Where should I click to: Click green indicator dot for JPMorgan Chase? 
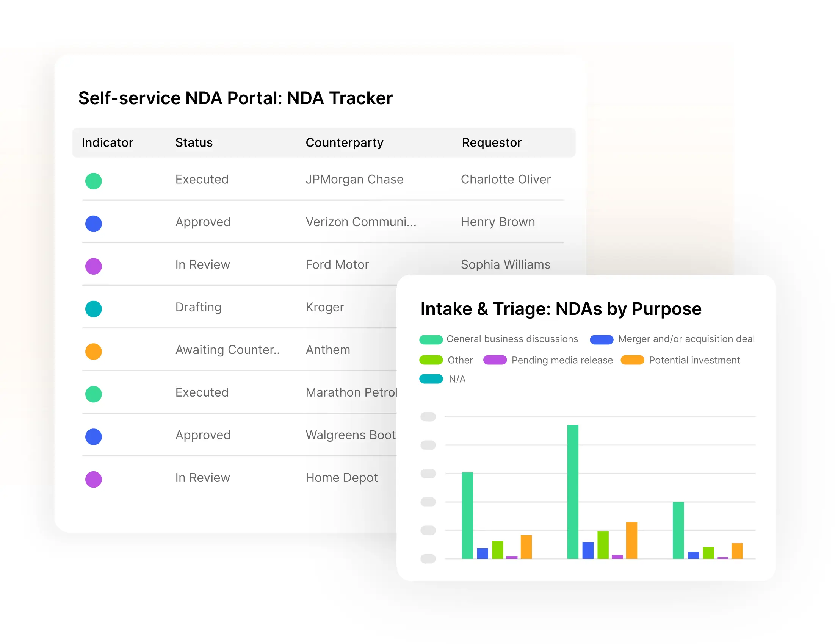[x=93, y=181]
